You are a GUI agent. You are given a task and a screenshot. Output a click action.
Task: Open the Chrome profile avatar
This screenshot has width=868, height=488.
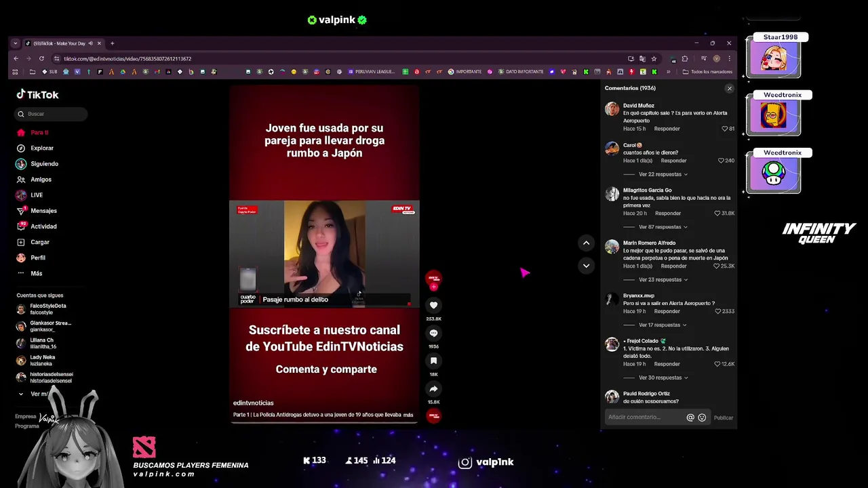(716, 58)
